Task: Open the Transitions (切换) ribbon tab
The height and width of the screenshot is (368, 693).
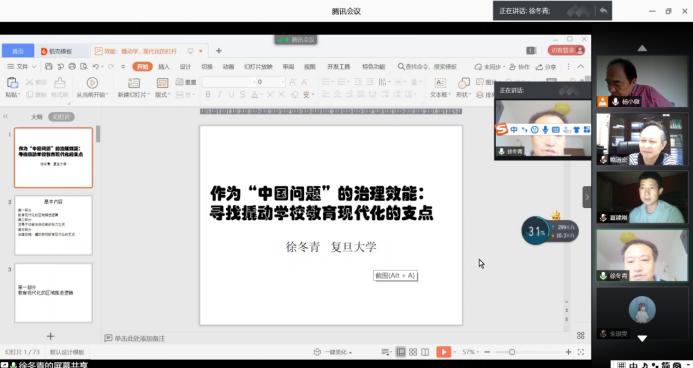Action: tap(207, 67)
